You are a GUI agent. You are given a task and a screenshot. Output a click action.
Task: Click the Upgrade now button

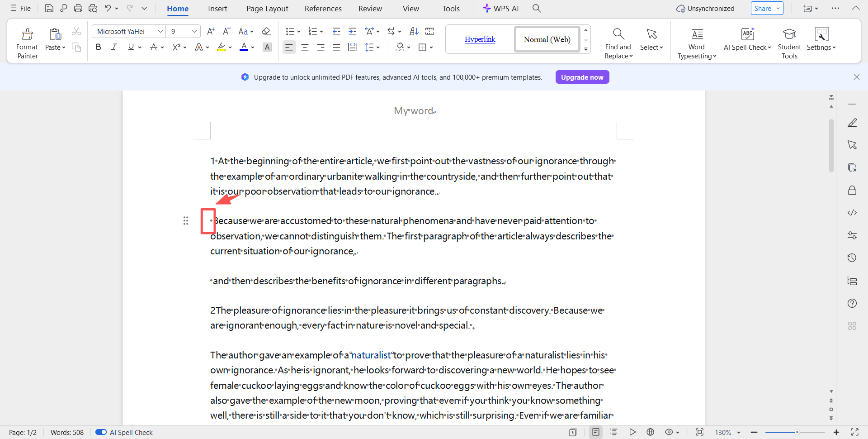(x=582, y=77)
